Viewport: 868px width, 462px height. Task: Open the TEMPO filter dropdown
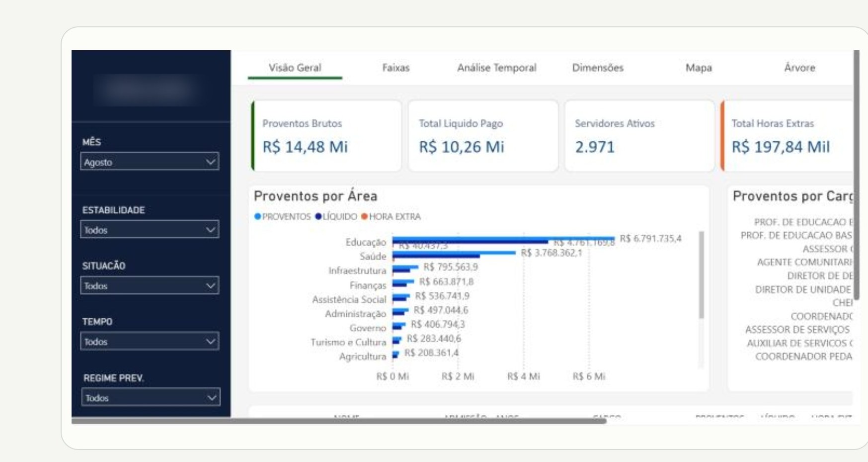[150, 341]
